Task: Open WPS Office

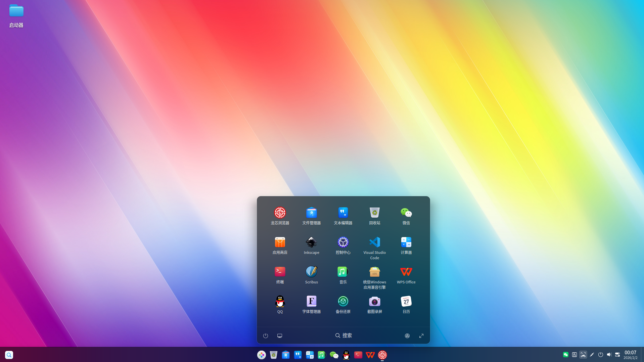Action: tap(406, 271)
